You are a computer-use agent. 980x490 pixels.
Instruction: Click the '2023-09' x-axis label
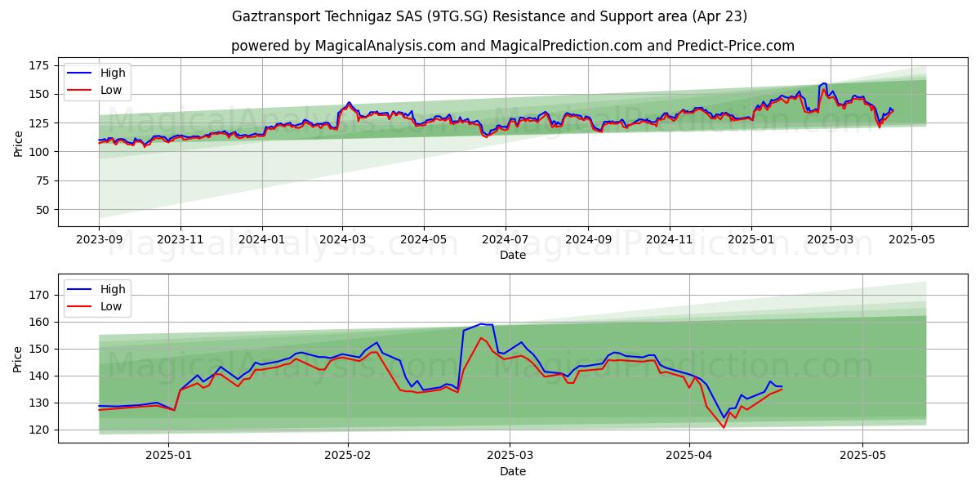pyautogui.click(x=99, y=240)
